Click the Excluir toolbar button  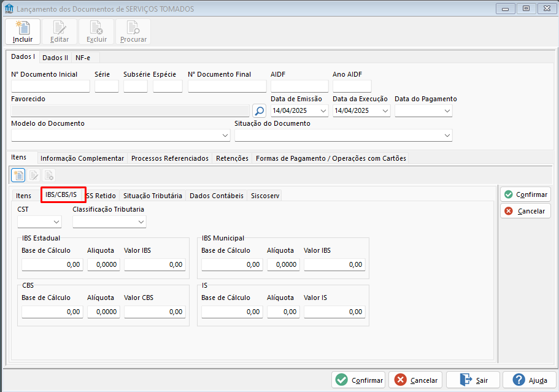point(96,32)
